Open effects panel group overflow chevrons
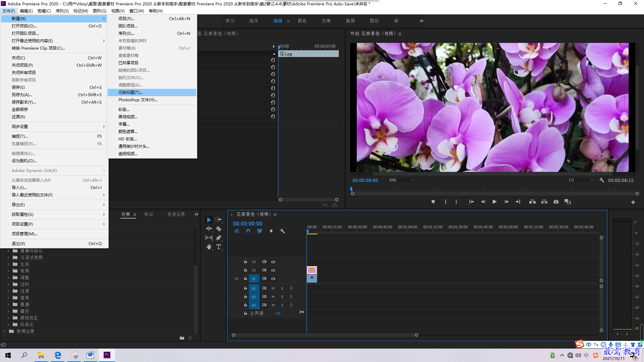This screenshot has height=362, width=644. (x=197, y=214)
